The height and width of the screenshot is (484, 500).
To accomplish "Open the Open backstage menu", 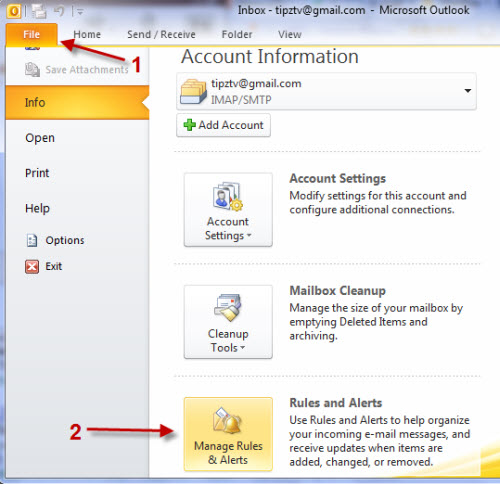I will (x=40, y=138).
